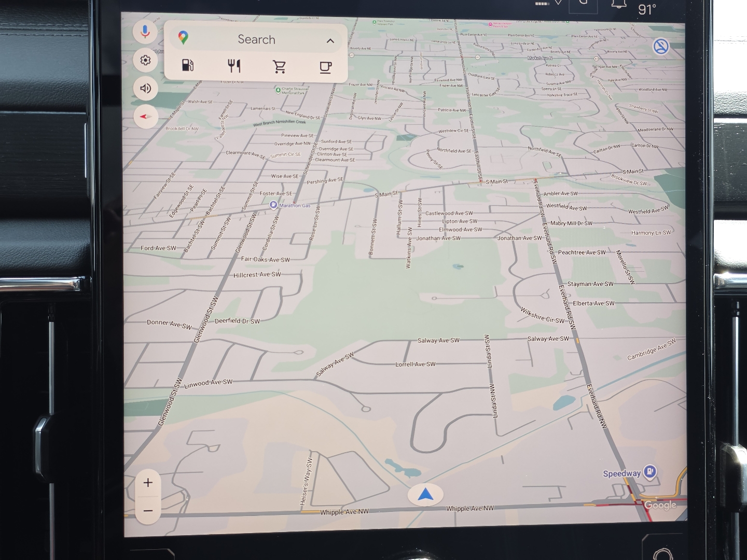Tap Charlie Strausser Memorial Park marker
This screenshot has width=747, height=560.
pyautogui.click(x=278, y=89)
